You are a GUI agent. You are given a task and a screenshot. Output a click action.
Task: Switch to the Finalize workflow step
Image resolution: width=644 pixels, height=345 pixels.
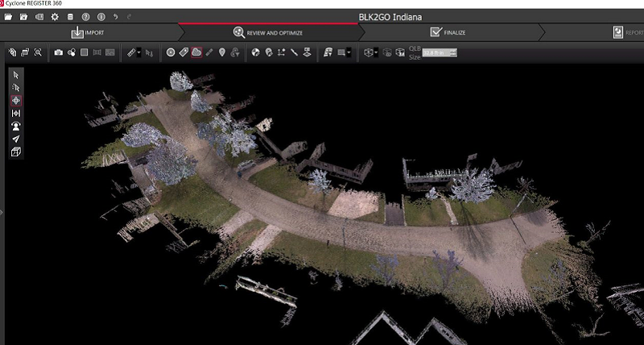point(448,32)
